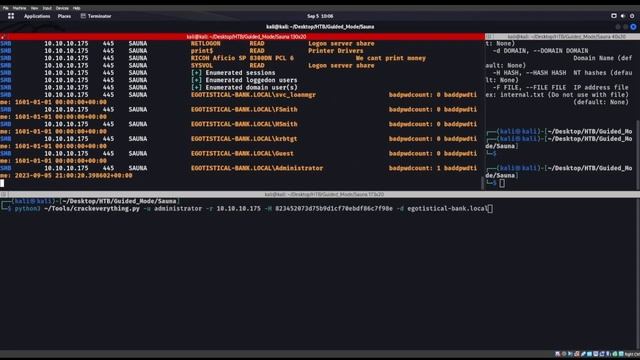
Task: Click the Kali activities grid icon
Action: tap(11, 16)
